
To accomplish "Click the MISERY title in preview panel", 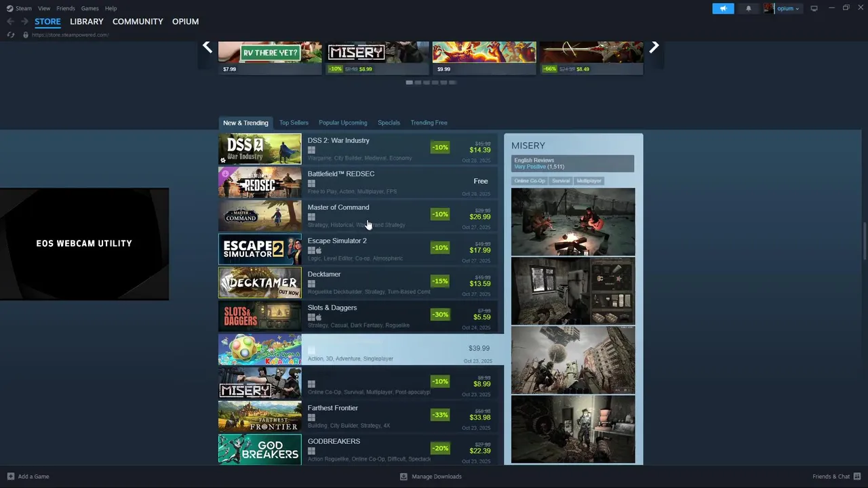I will 528,146.
